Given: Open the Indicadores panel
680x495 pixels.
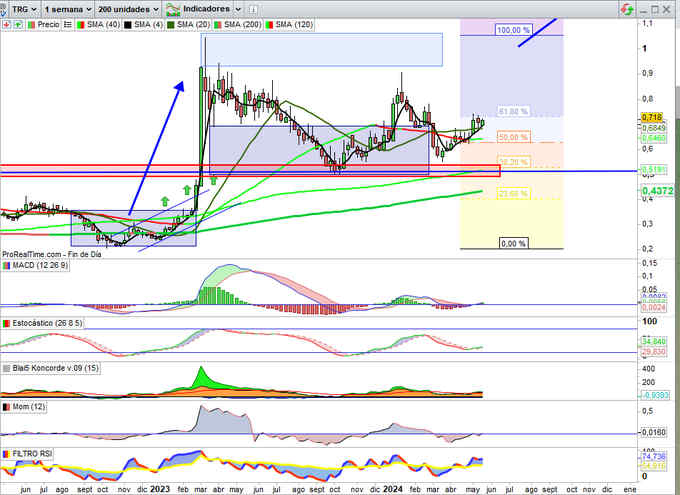Looking at the screenshot, I should [198, 9].
